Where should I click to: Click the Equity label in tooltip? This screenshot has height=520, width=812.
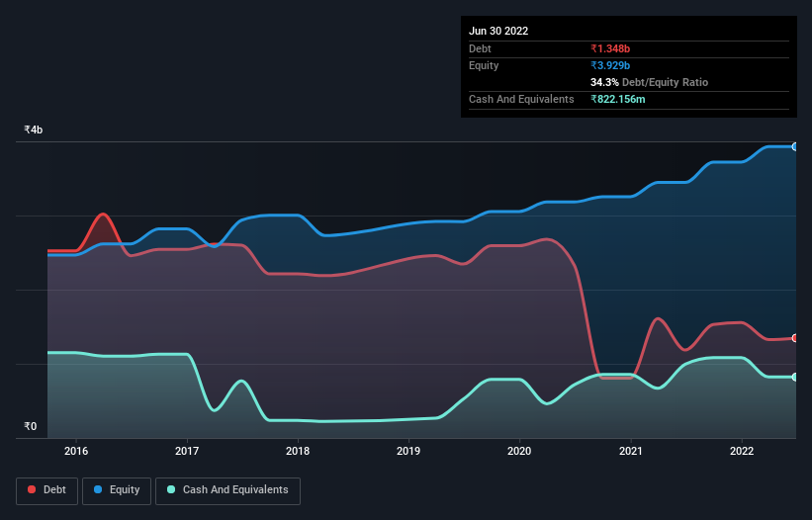pyautogui.click(x=484, y=65)
